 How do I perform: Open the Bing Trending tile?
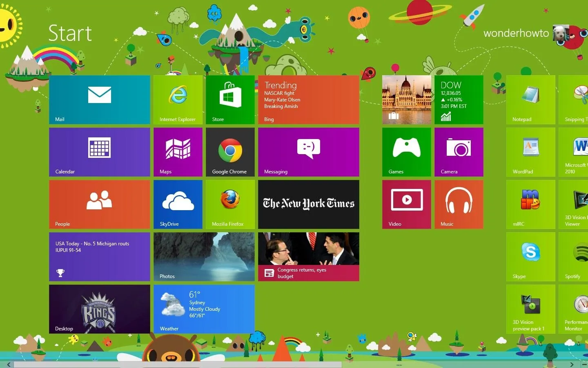pyautogui.click(x=309, y=100)
